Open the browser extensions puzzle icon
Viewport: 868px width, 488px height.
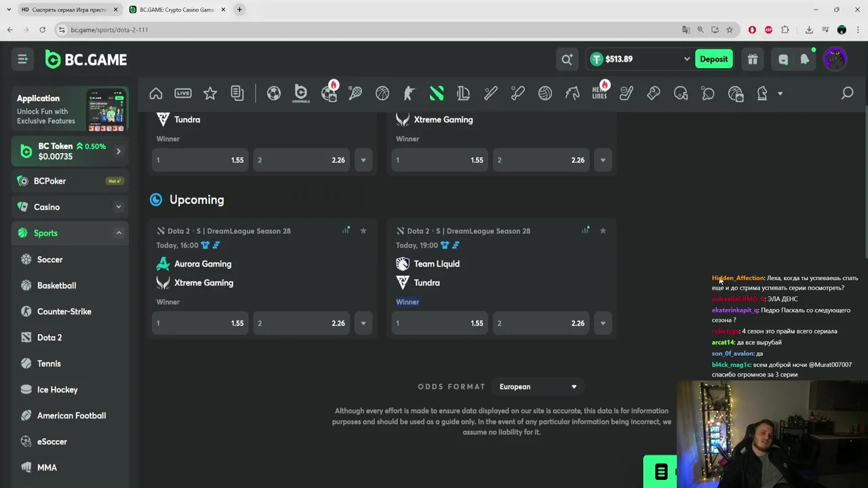coord(785,30)
